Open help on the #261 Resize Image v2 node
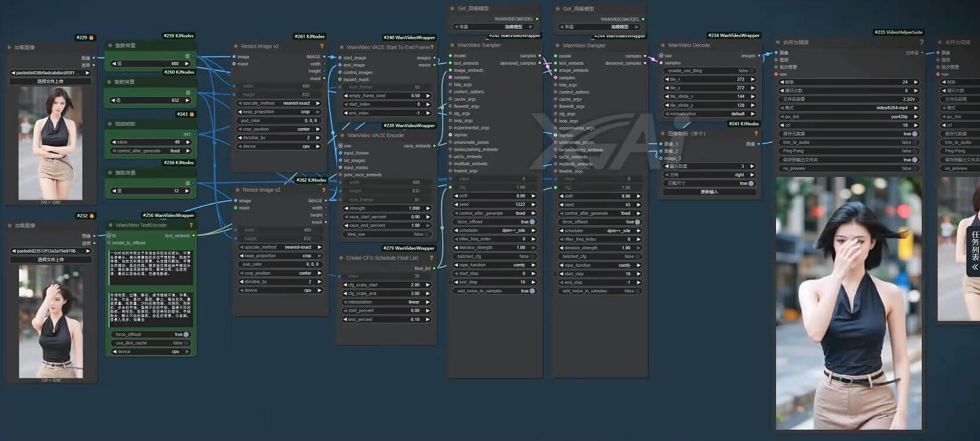This screenshot has width=980, height=441. [322, 46]
